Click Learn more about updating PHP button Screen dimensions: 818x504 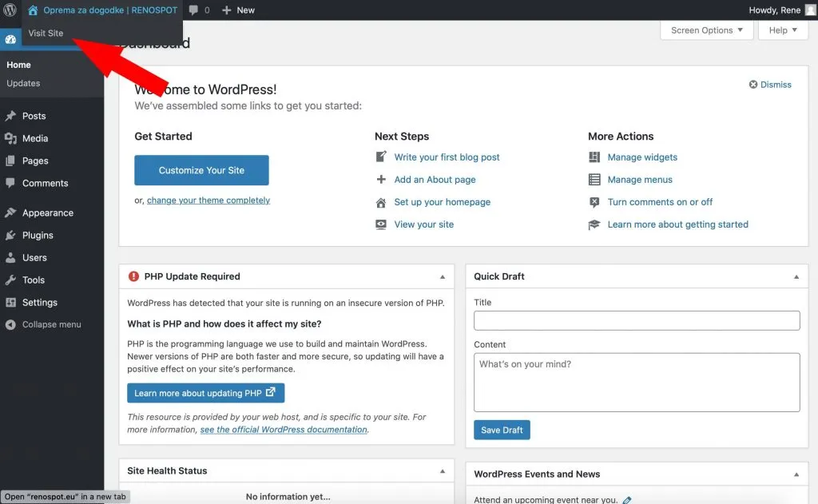click(205, 393)
